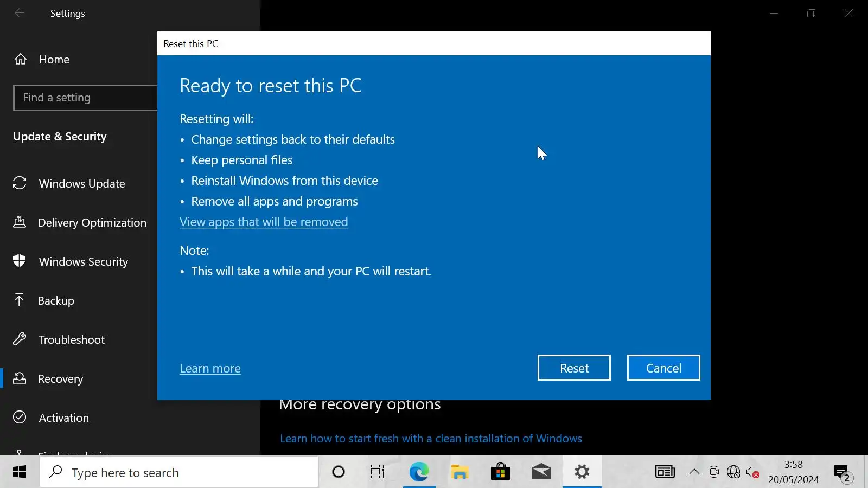This screenshot has height=488, width=868.
Task: Click the Settings gear icon on the taskbar
Action: (x=582, y=472)
